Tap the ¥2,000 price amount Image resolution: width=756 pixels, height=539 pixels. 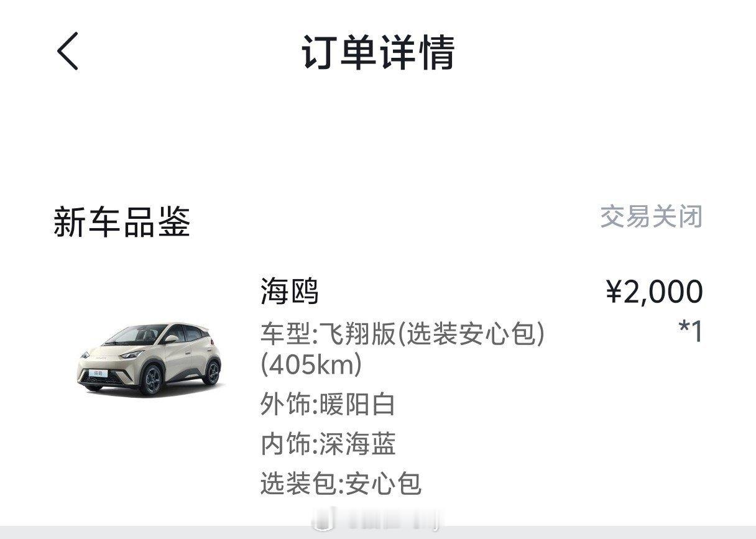point(655,292)
